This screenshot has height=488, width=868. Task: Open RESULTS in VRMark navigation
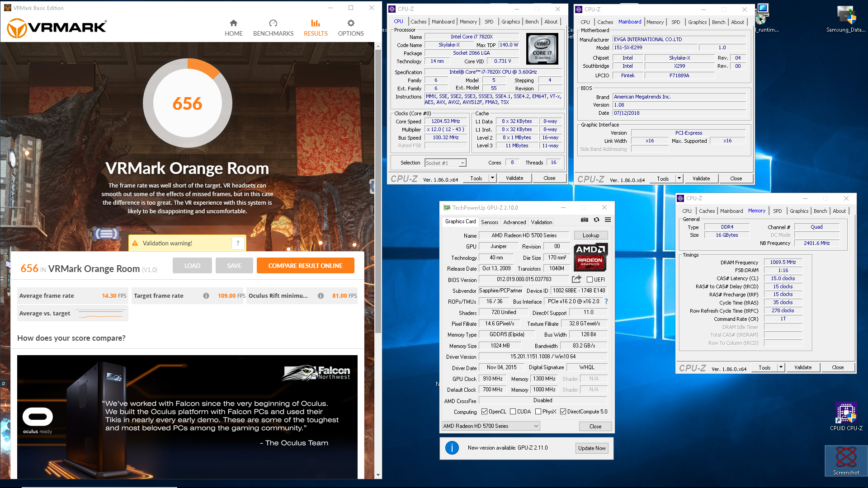pyautogui.click(x=316, y=28)
